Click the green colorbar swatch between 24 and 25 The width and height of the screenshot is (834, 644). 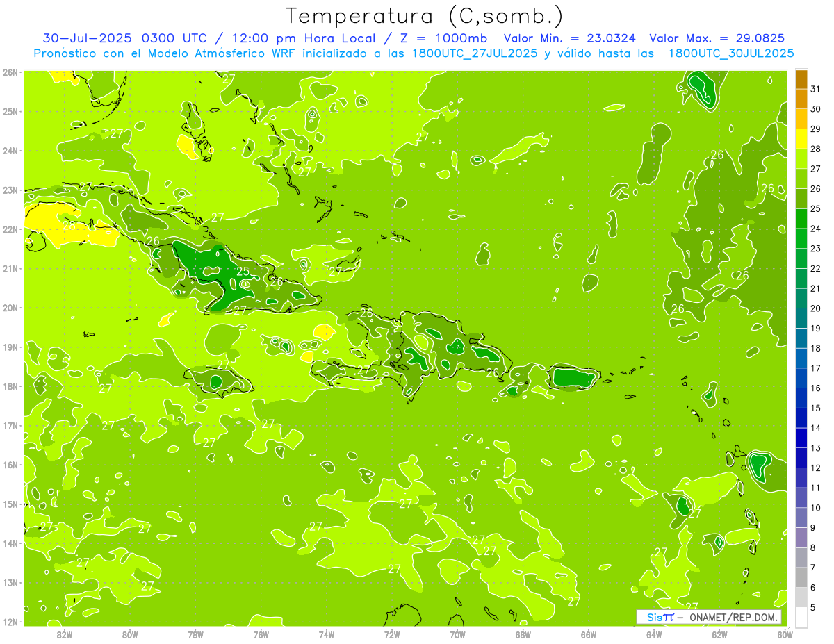coord(801,218)
